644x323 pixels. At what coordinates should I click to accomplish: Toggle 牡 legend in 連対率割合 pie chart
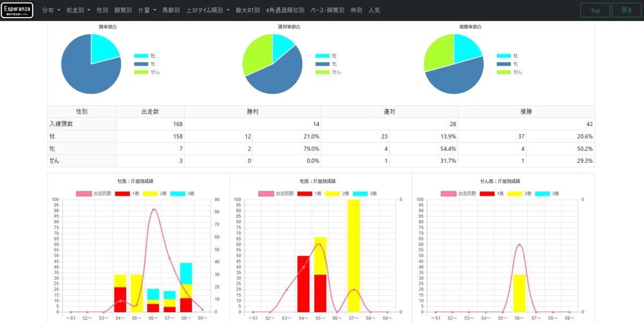coord(326,56)
